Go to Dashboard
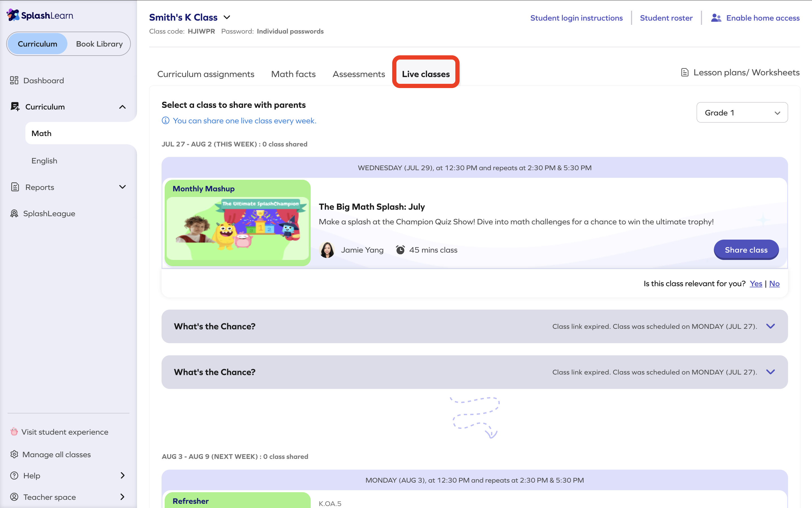 click(44, 80)
